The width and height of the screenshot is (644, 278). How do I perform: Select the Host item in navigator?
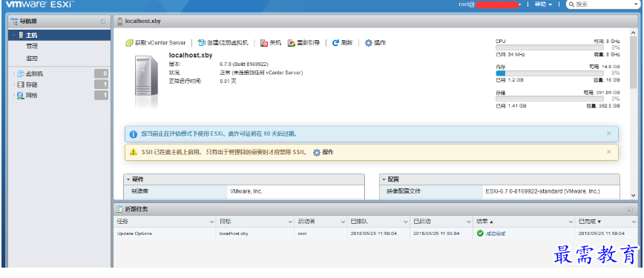tap(59, 36)
